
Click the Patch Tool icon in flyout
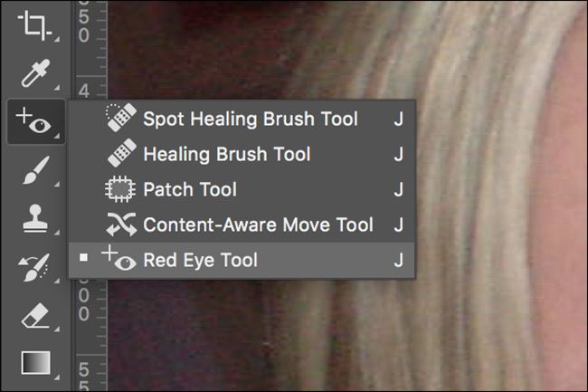(x=120, y=189)
